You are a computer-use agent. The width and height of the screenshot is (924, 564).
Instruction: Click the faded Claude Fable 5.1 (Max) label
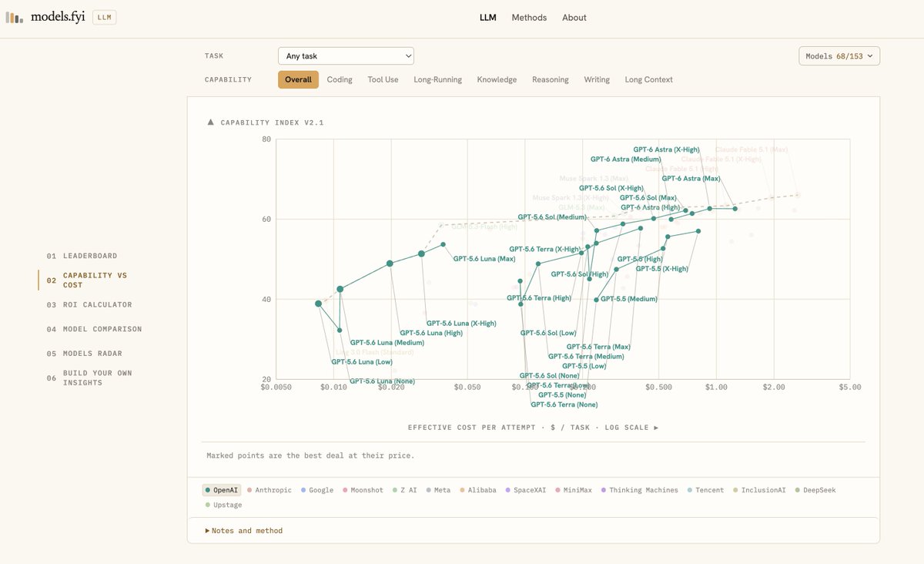752,149
